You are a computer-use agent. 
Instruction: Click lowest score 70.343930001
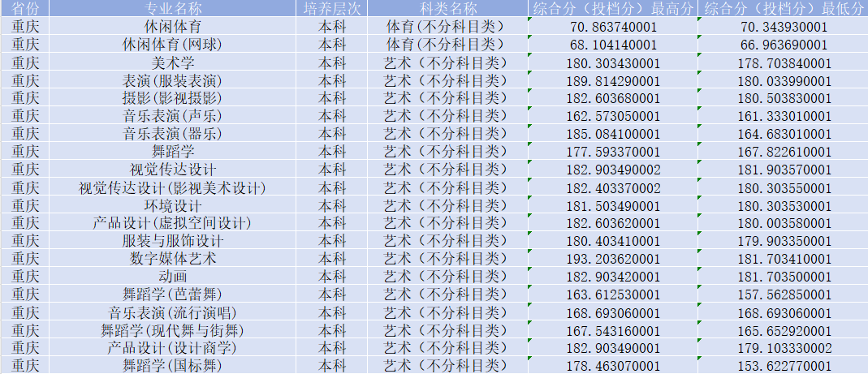(783, 27)
